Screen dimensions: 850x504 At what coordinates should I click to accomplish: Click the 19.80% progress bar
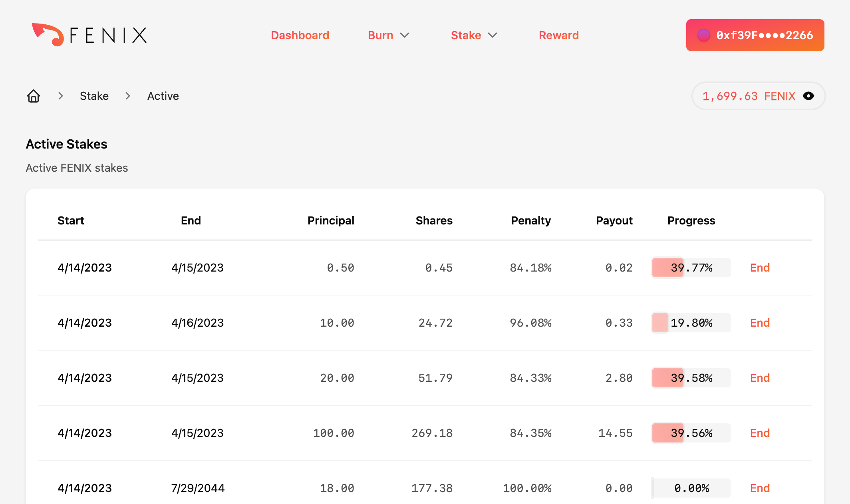[x=691, y=323]
